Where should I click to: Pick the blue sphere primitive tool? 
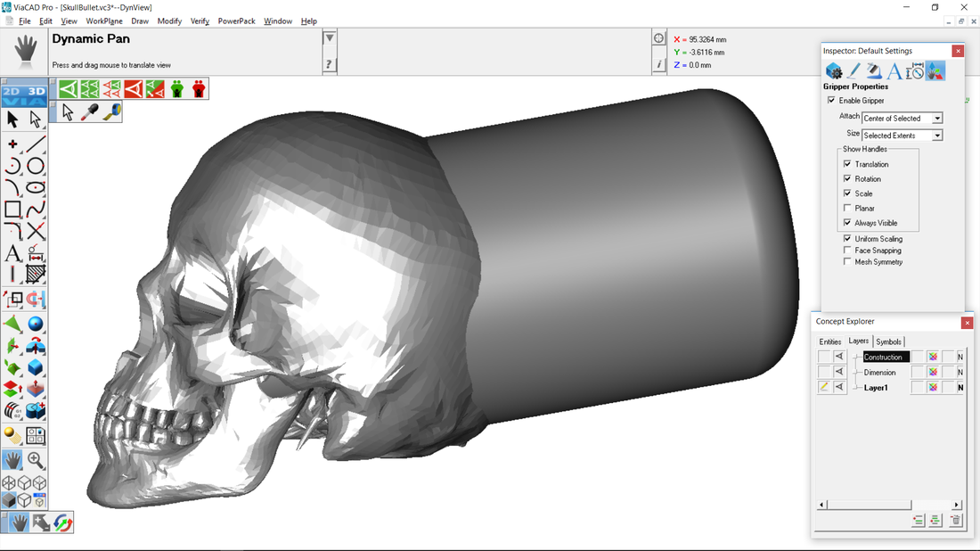[36, 325]
